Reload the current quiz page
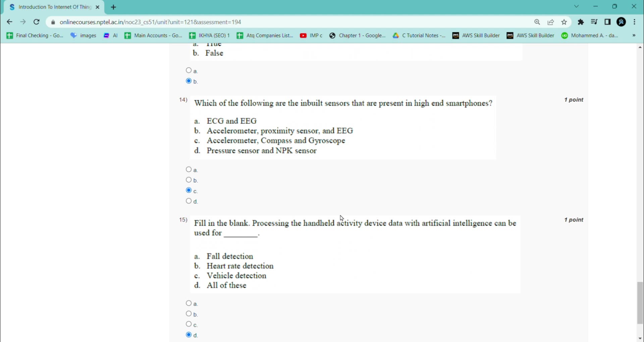The height and width of the screenshot is (342, 644). click(x=37, y=22)
